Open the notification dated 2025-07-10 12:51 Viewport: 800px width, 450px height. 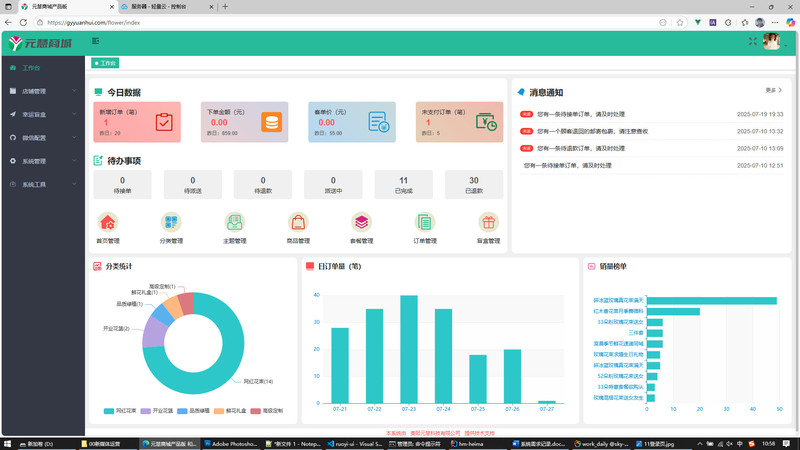point(652,165)
